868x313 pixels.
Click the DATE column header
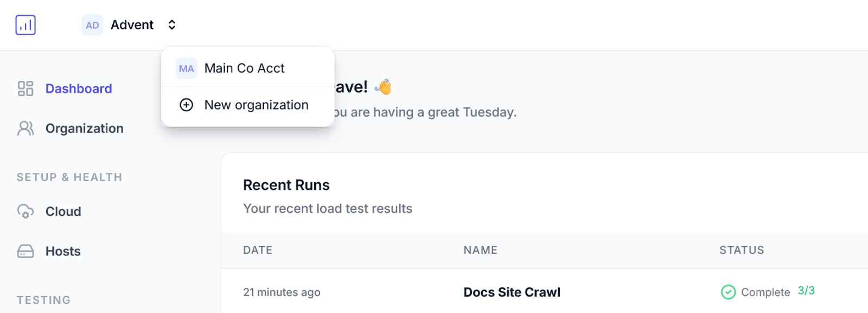(258, 250)
